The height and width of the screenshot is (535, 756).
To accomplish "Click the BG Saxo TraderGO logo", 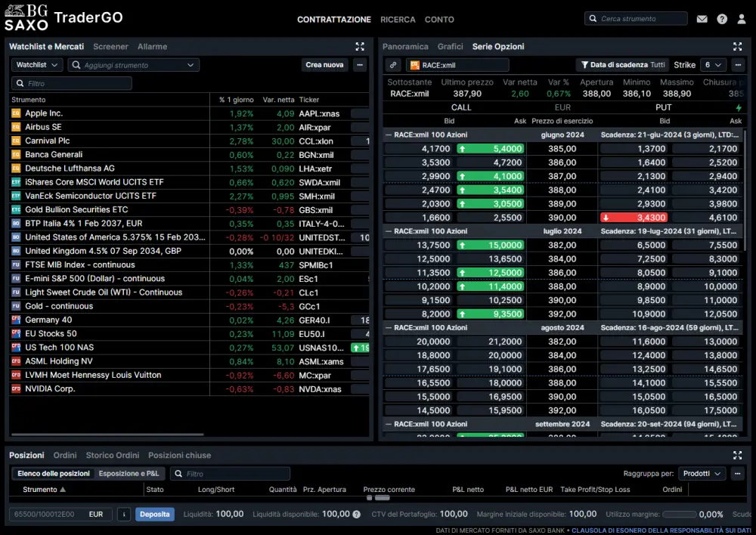I will [x=64, y=18].
